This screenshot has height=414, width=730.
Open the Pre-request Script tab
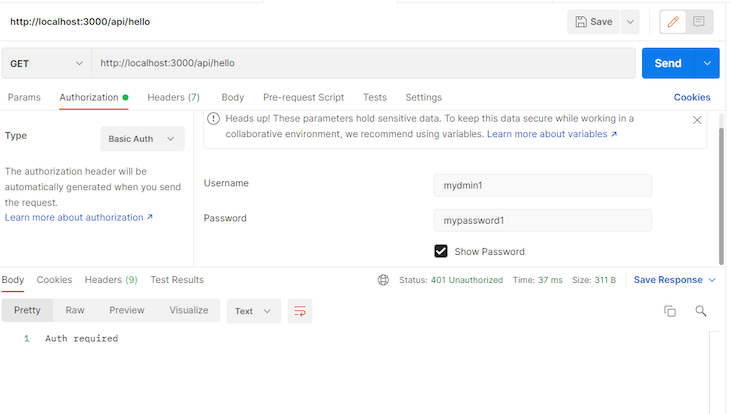303,97
